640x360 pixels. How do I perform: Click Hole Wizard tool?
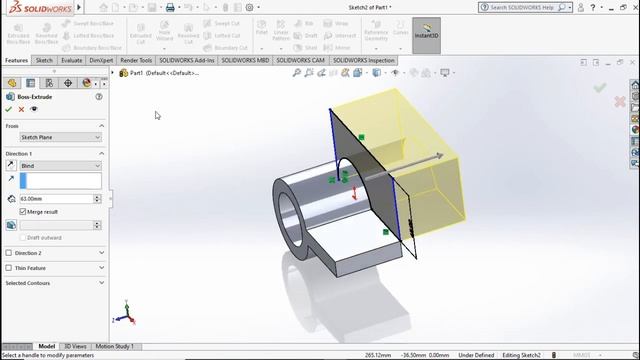(x=164, y=31)
